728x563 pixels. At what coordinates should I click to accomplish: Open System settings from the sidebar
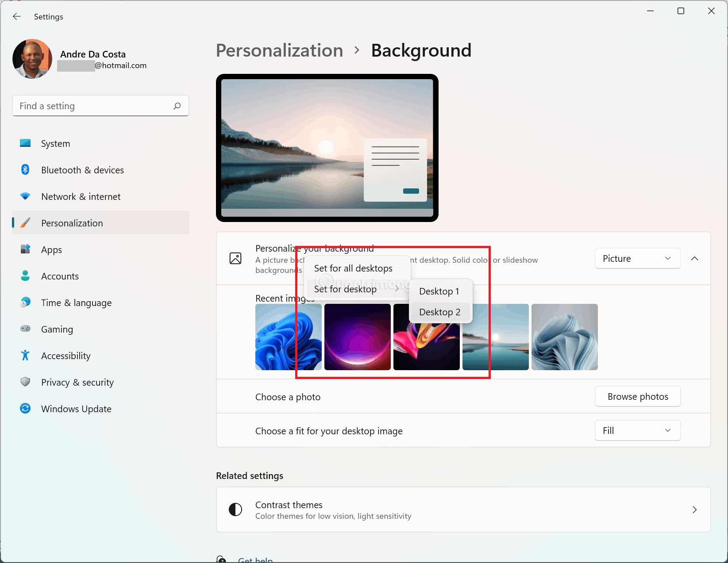click(x=55, y=144)
